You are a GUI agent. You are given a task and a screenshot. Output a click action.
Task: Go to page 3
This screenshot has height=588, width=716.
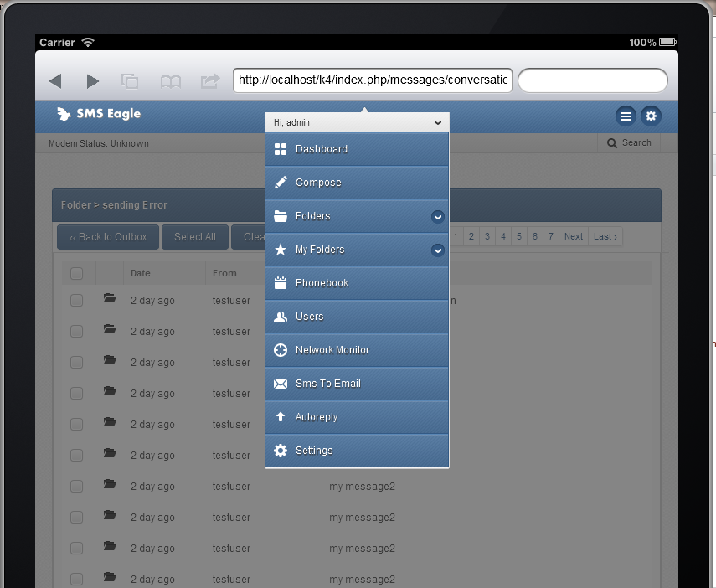[x=487, y=236]
